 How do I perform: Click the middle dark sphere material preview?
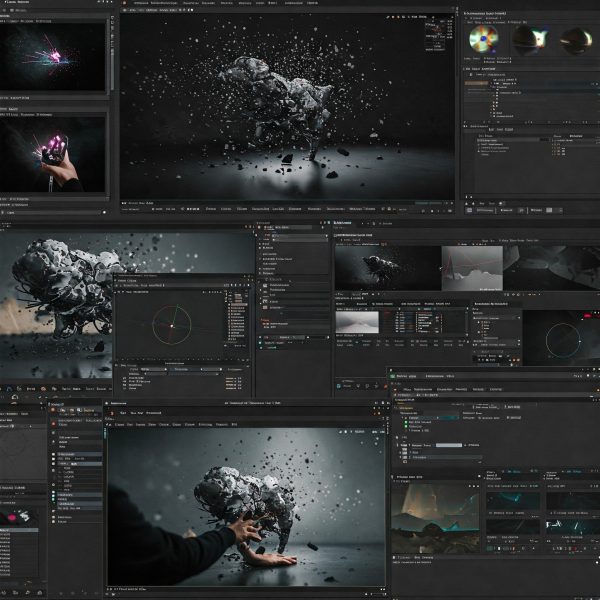pyautogui.click(x=530, y=40)
